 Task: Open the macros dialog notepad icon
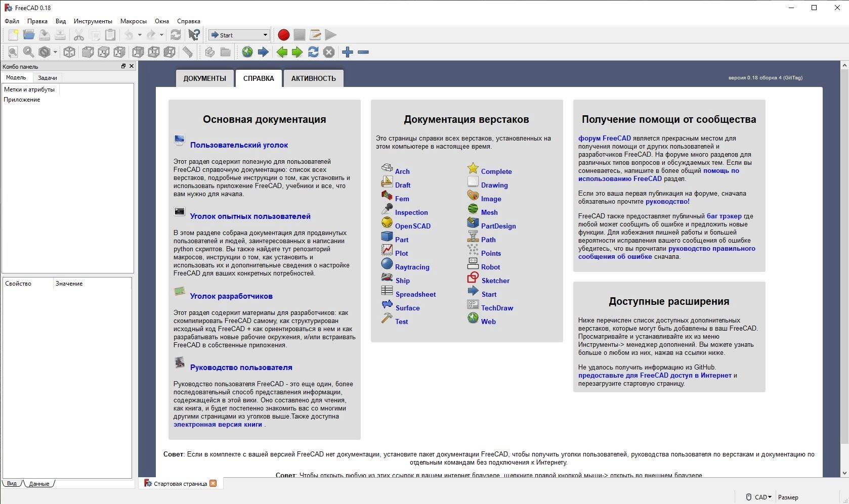click(315, 35)
